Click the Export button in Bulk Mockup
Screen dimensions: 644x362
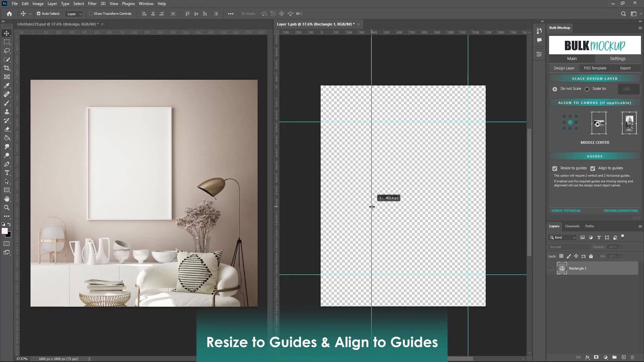pyautogui.click(x=626, y=68)
